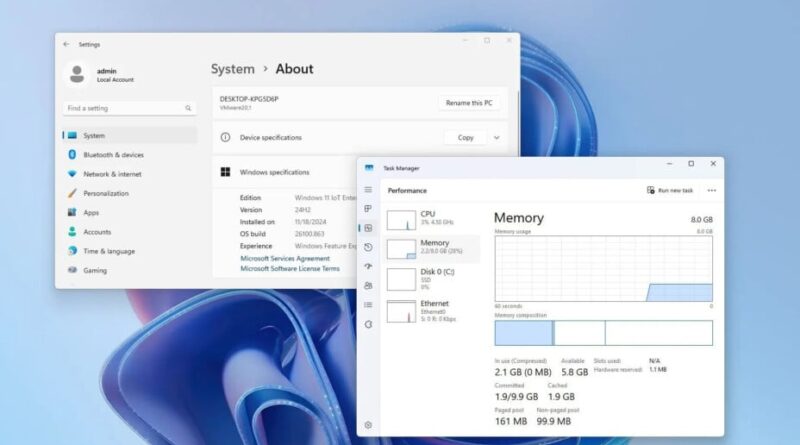Select the CPU performance item

[432, 219]
